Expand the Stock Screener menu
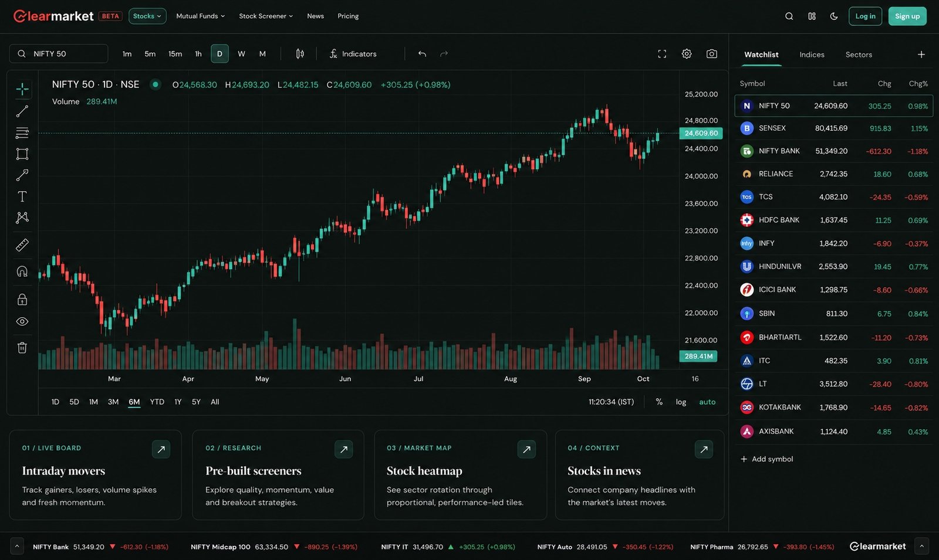 pyautogui.click(x=266, y=16)
